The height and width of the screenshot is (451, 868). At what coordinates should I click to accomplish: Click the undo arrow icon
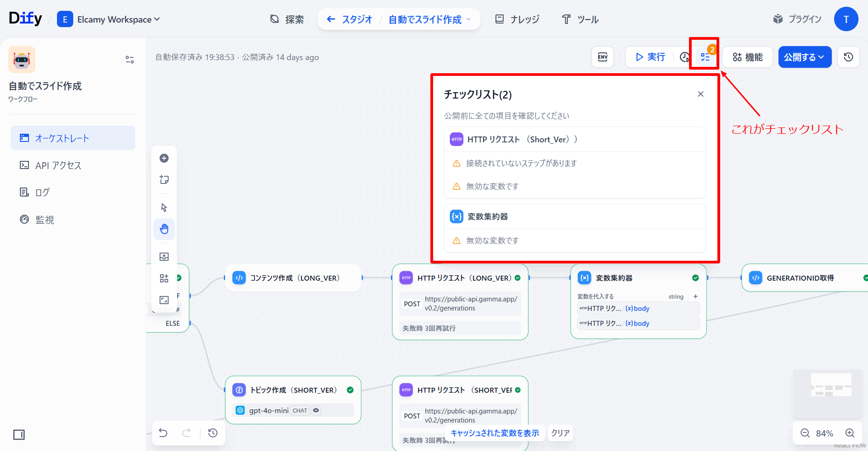pyautogui.click(x=163, y=433)
